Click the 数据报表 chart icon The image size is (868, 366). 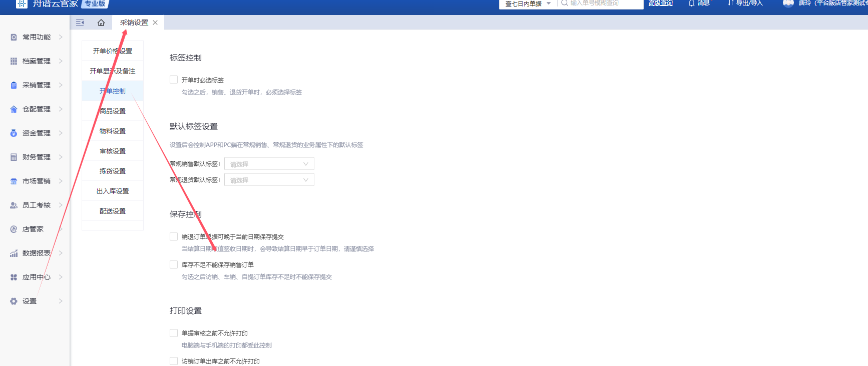14,253
